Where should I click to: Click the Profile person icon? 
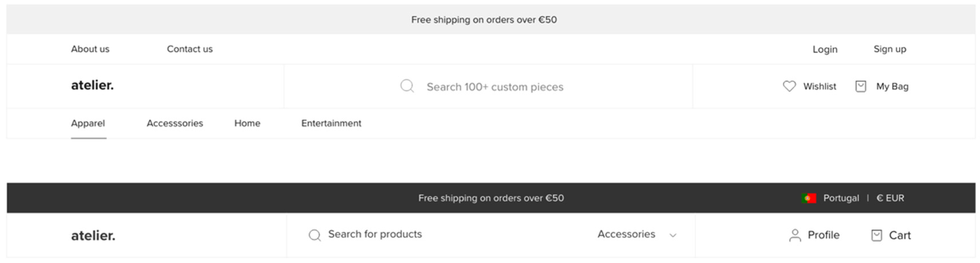click(795, 235)
